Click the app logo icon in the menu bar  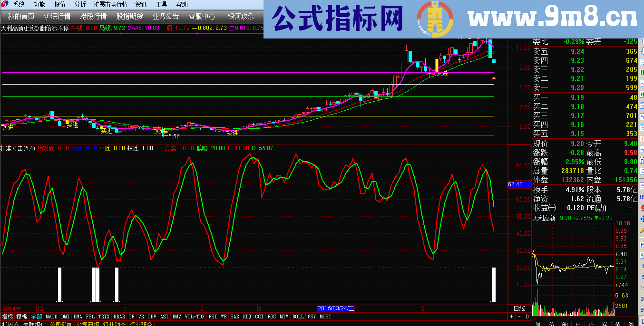[5, 4]
